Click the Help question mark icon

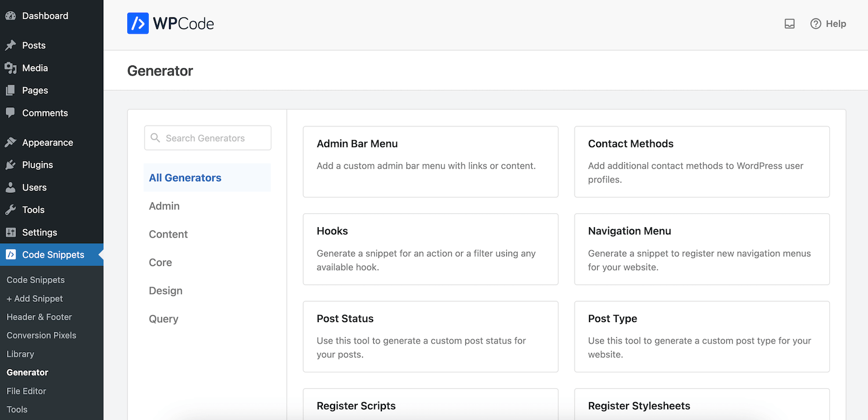click(x=815, y=24)
